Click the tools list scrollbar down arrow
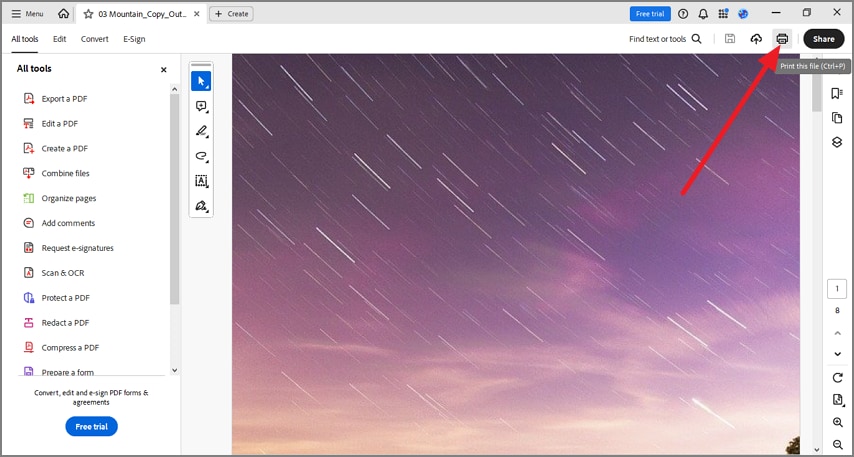Viewport: 854px width, 457px height. tap(174, 370)
